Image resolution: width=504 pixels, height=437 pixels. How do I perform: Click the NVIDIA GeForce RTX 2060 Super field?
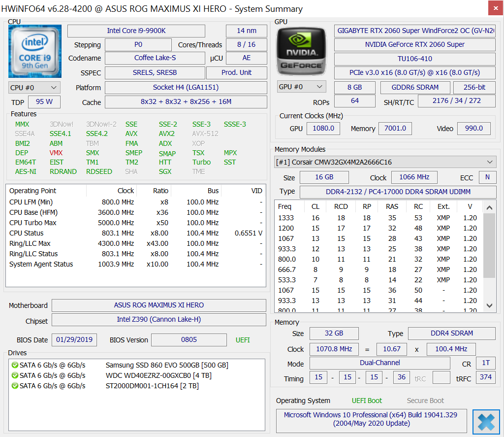414,45
